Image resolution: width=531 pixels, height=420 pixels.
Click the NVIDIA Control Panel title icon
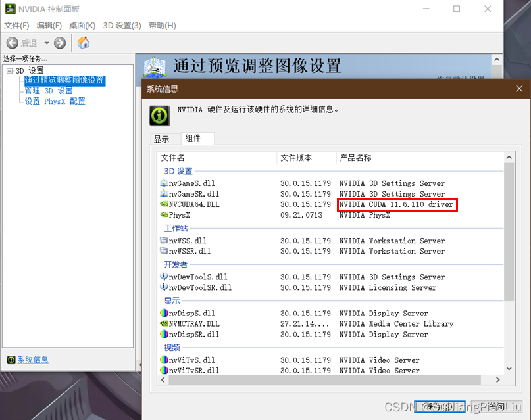(10, 9)
